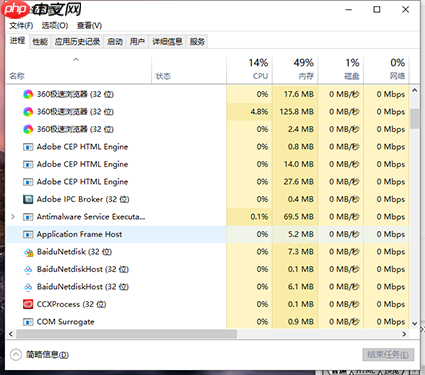
Task: Click Adobe CEP HTML Engine icon on 14.0 MB row
Action: tap(28, 164)
